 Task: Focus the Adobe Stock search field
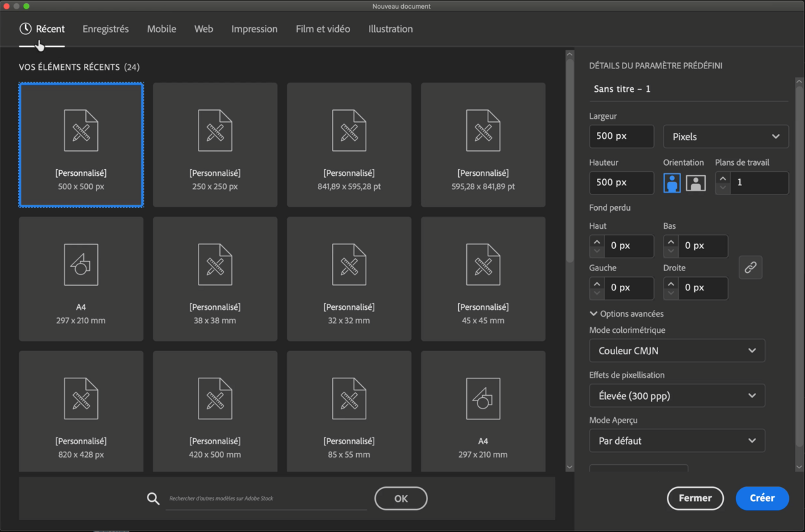tap(267, 499)
